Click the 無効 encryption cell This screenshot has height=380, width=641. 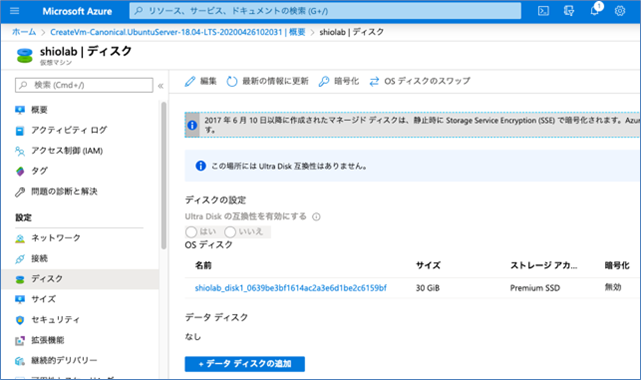coord(613,287)
